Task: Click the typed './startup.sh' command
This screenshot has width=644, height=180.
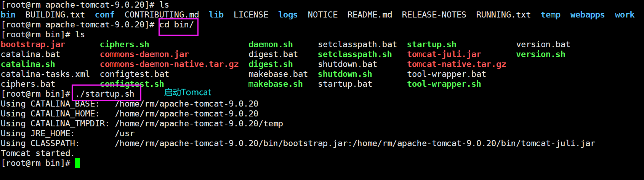Action: pyautogui.click(x=105, y=94)
